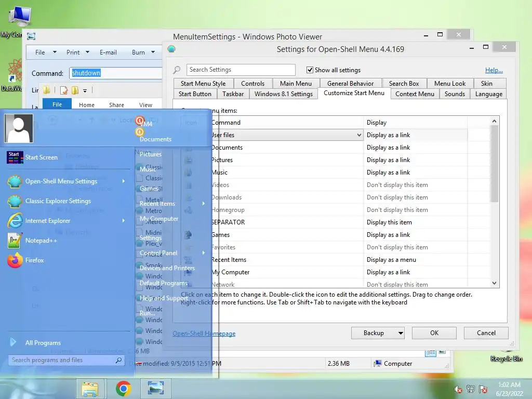Switch to Start Menu Style tab
Image resolution: width=532 pixels, height=399 pixels.
(203, 84)
